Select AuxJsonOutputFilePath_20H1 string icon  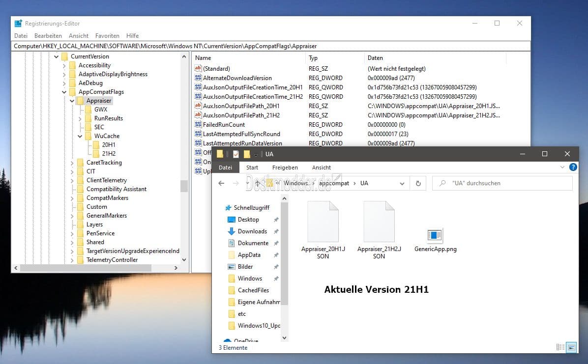coord(198,106)
